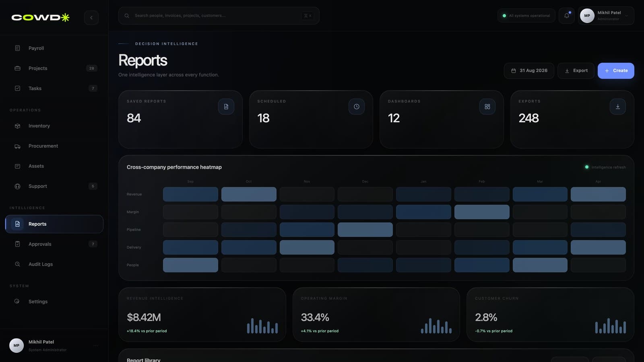Screen dimensions: 644x362
Task: Click the Assets sidebar icon
Action: coord(17,166)
